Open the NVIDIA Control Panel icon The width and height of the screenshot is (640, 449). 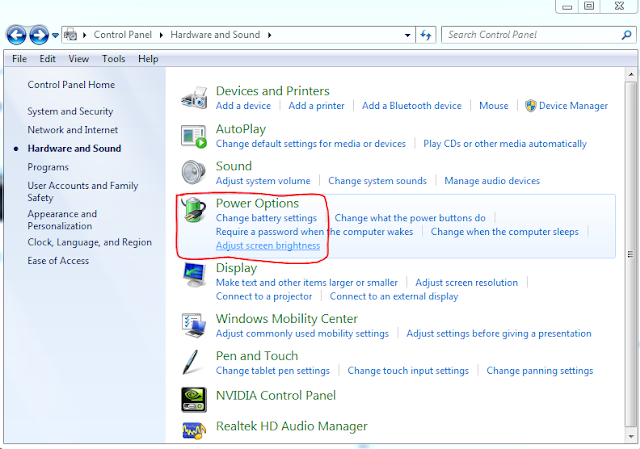point(194,400)
